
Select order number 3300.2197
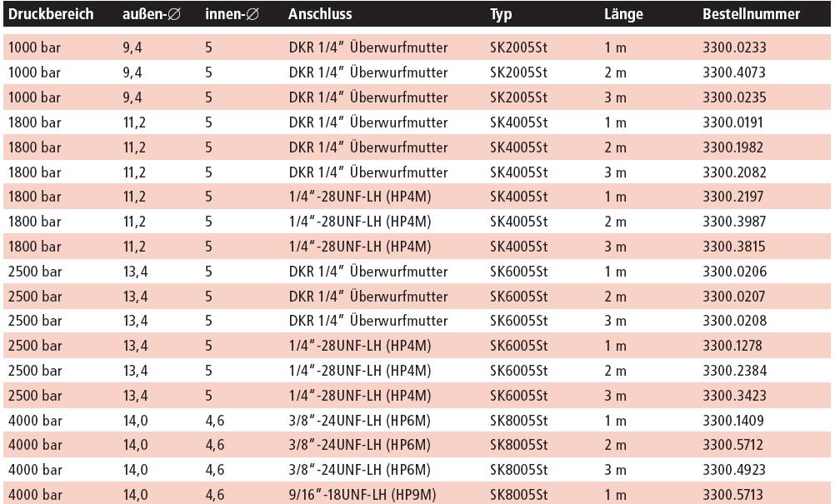733,197
